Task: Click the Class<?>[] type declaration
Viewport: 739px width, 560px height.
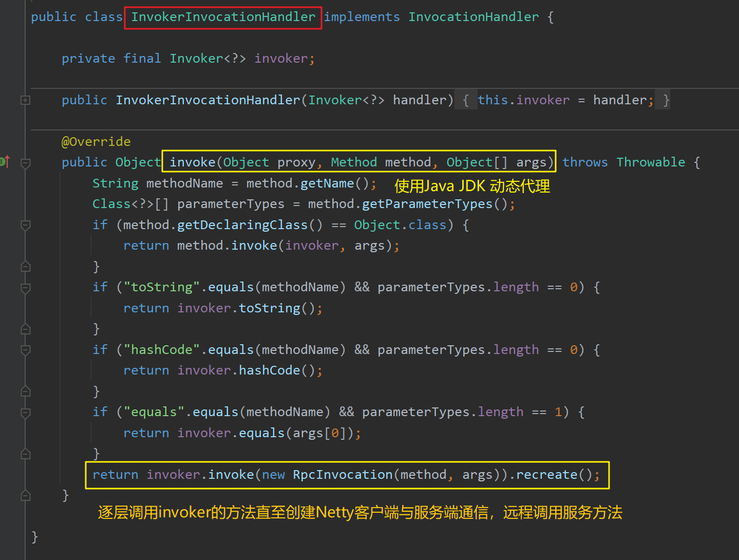Action: coord(130,204)
